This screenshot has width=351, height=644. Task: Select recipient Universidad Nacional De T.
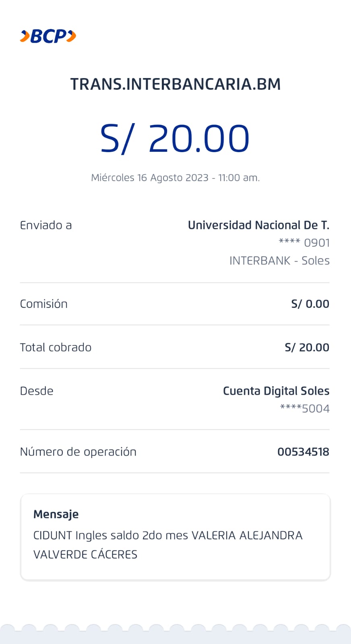[x=258, y=225]
